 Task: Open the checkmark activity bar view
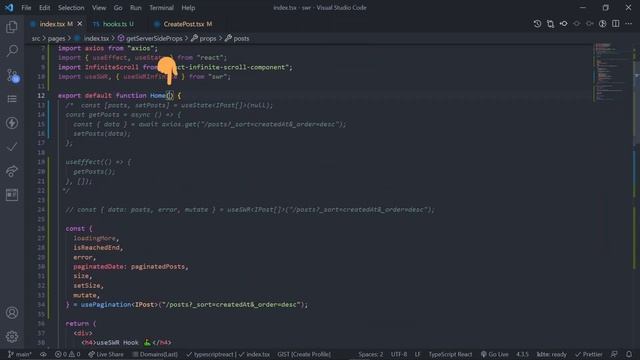12,147
